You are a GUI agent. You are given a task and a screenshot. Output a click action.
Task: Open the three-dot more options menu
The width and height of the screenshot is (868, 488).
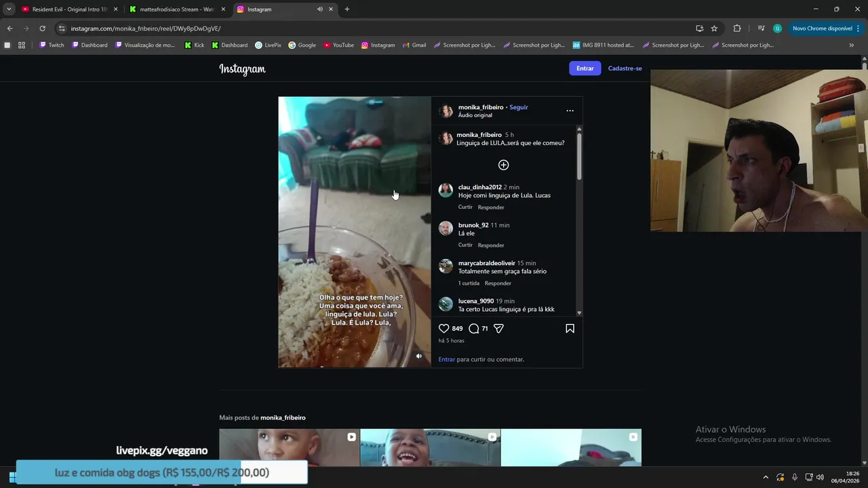pos(570,110)
